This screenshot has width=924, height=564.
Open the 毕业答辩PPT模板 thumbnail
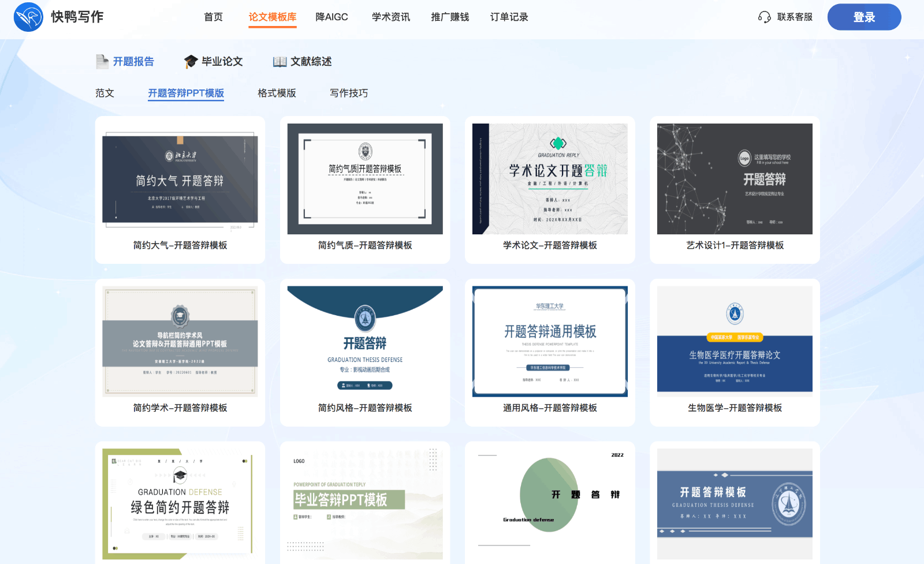(x=365, y=504)
